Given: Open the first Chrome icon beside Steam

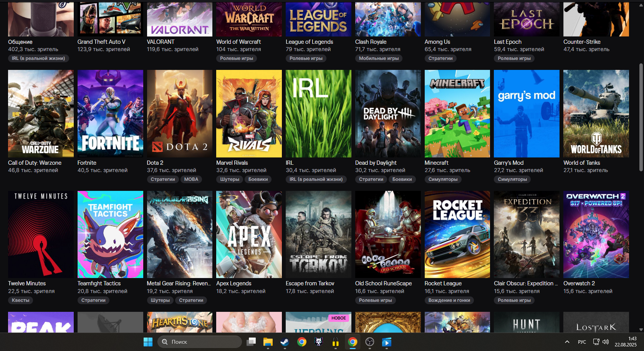Looking at the screenshot, I should [302, 342].
